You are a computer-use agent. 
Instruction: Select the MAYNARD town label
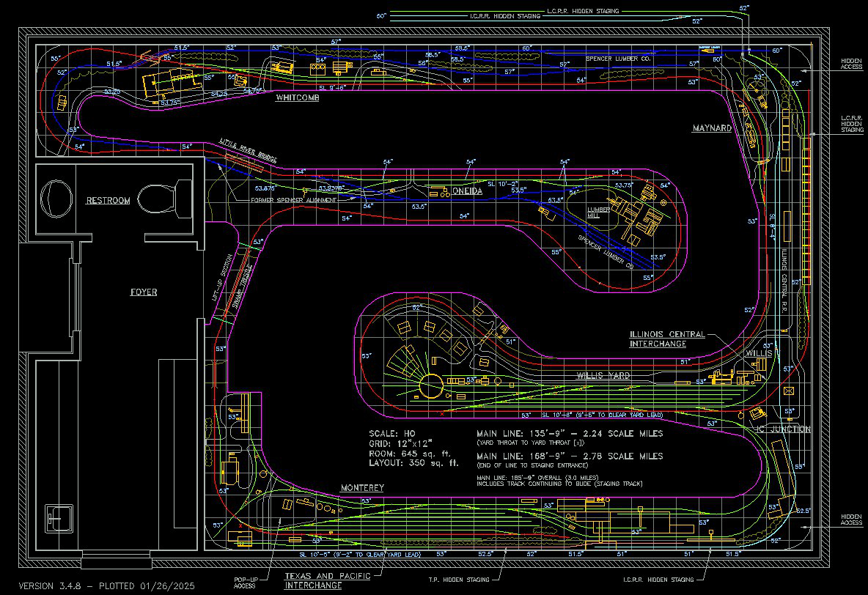click(712, 128)
